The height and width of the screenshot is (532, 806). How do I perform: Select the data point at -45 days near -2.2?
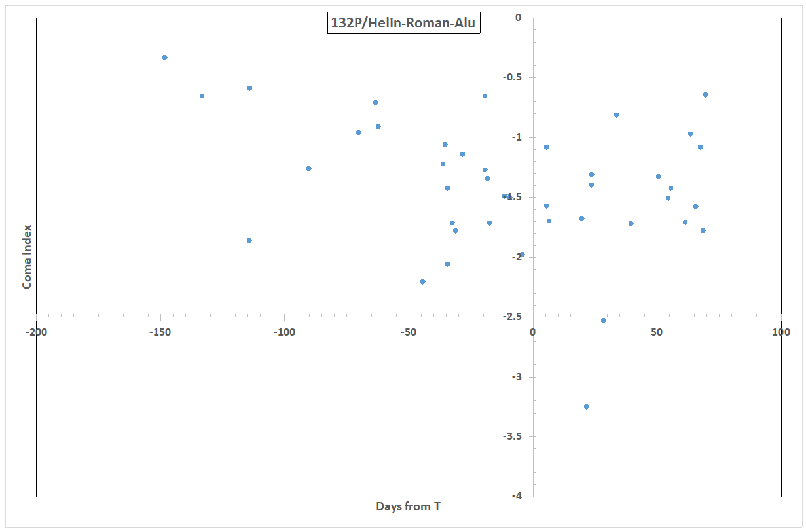point(422,281)
